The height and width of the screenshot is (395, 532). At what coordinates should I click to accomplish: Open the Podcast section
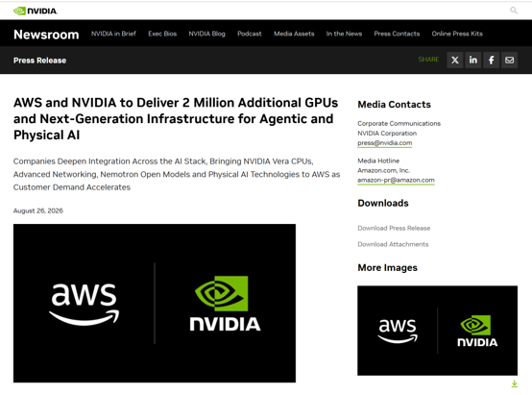click(x=250, y=34)
